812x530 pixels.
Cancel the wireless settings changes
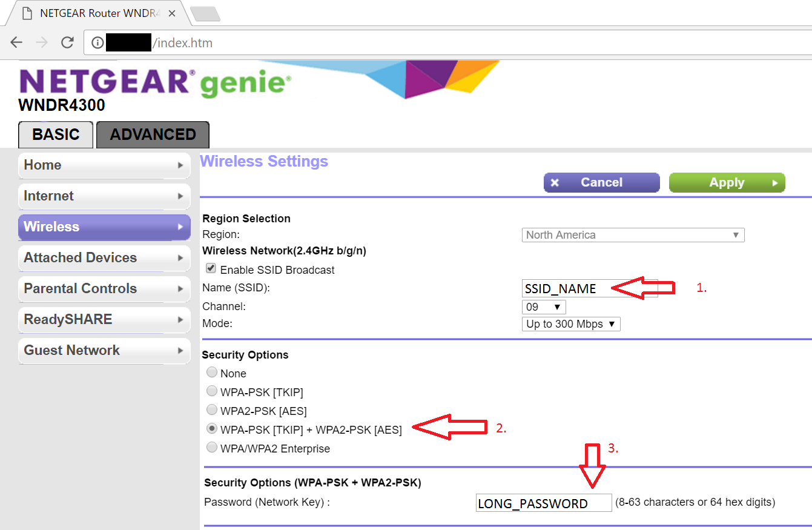coord(601,182)
